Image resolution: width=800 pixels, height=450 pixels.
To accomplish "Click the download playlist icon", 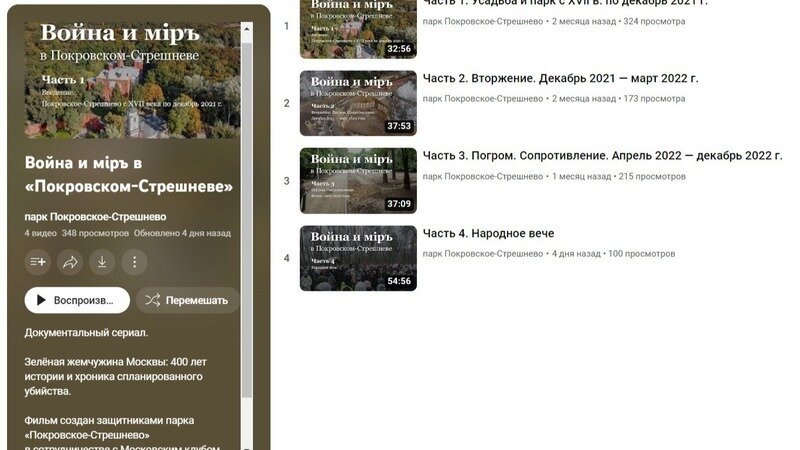I will point(102,262).
